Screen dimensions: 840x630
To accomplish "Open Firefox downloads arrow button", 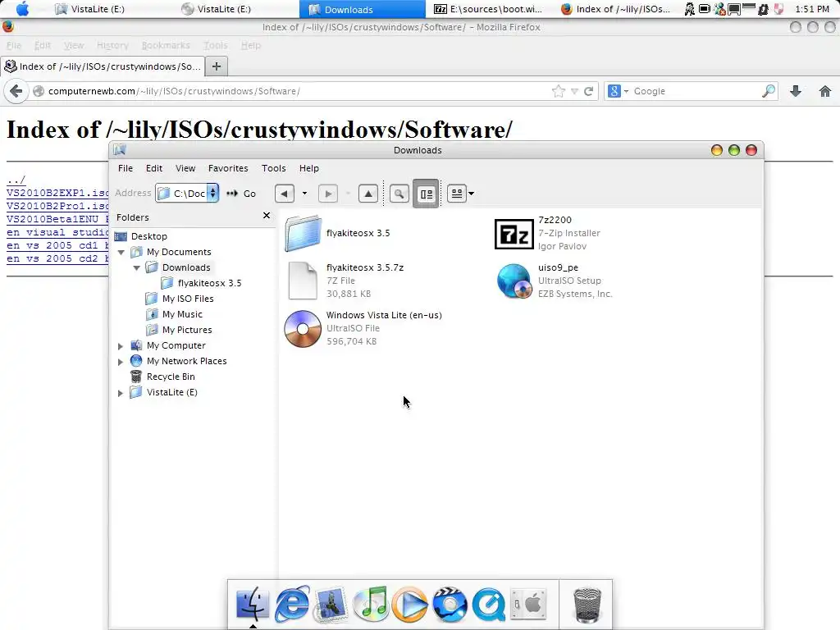I will click(796, 91).
